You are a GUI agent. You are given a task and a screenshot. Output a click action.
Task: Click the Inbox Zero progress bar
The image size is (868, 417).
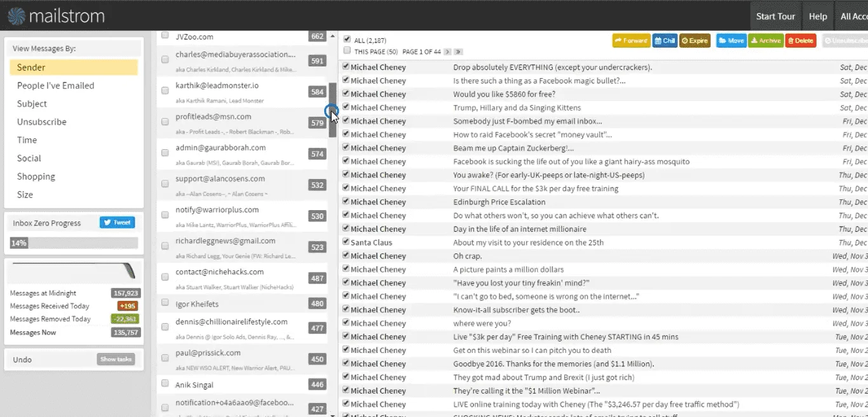coord(74,243)
